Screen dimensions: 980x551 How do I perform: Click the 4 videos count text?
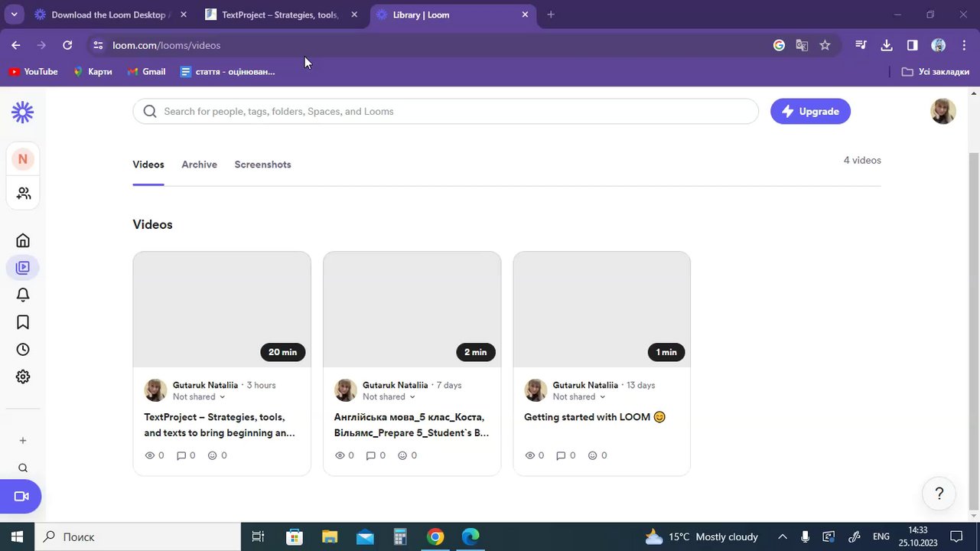pos(862,160)
